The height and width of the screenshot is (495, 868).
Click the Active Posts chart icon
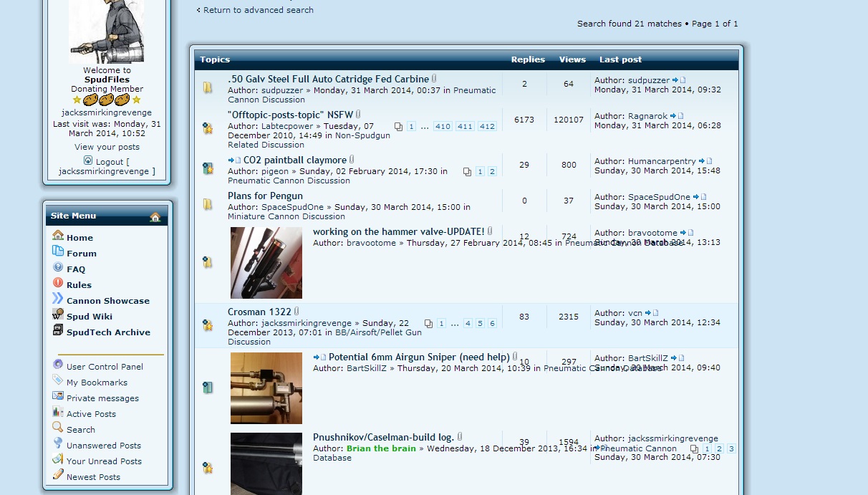click(58, 413)
